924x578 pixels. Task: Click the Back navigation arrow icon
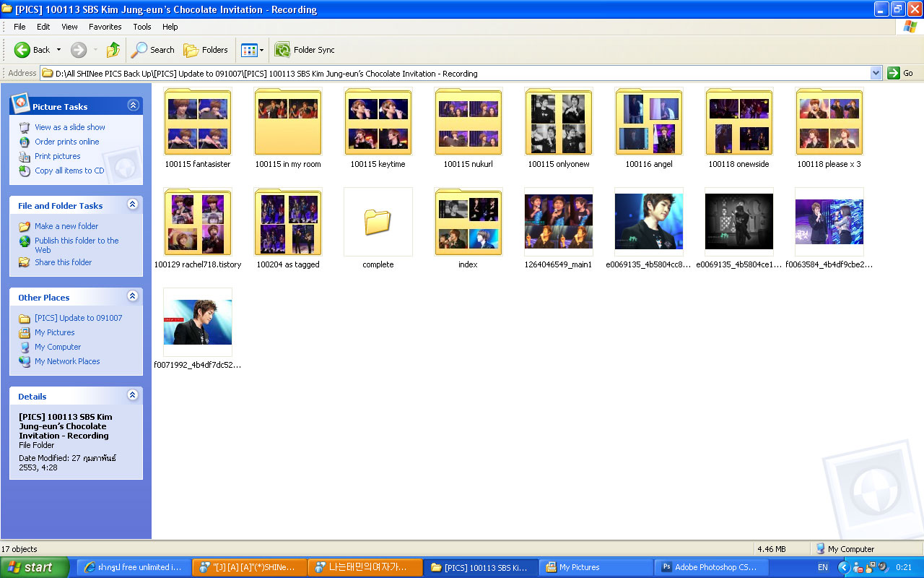(x=22, y=50)
